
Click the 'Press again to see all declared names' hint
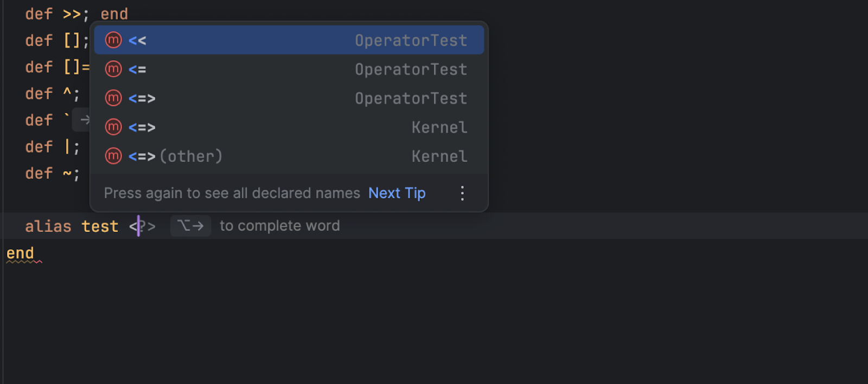(x=232, y=193)
